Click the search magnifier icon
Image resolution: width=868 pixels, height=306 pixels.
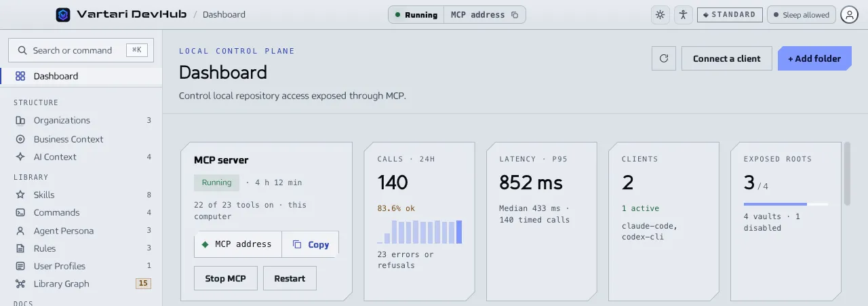coord(22,50)
